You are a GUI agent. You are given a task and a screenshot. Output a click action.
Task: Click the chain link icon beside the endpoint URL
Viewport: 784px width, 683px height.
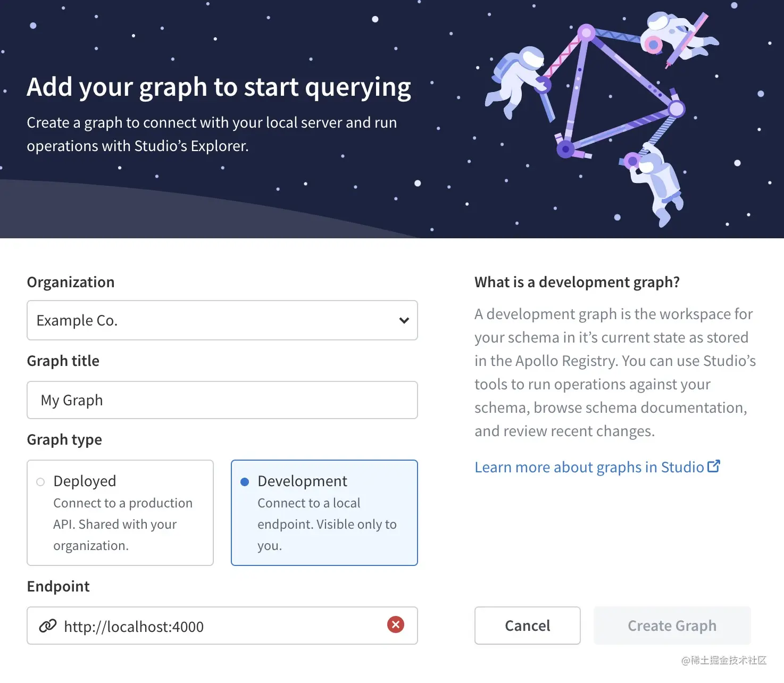[x=48, y=626]
